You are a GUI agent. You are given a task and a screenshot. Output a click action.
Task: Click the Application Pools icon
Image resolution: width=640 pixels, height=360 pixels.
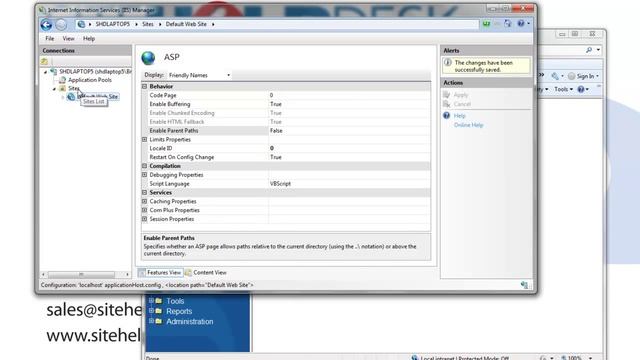(x=62, y=80)
